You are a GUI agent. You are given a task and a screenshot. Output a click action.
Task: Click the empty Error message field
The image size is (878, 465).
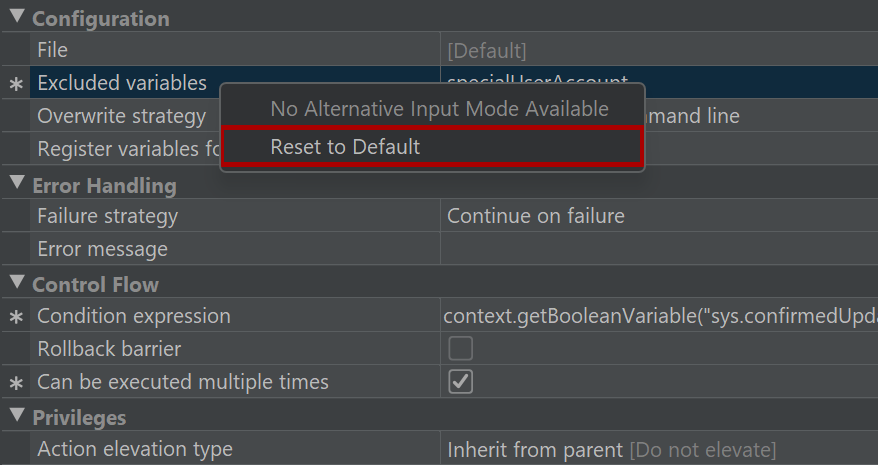[659, 249]
